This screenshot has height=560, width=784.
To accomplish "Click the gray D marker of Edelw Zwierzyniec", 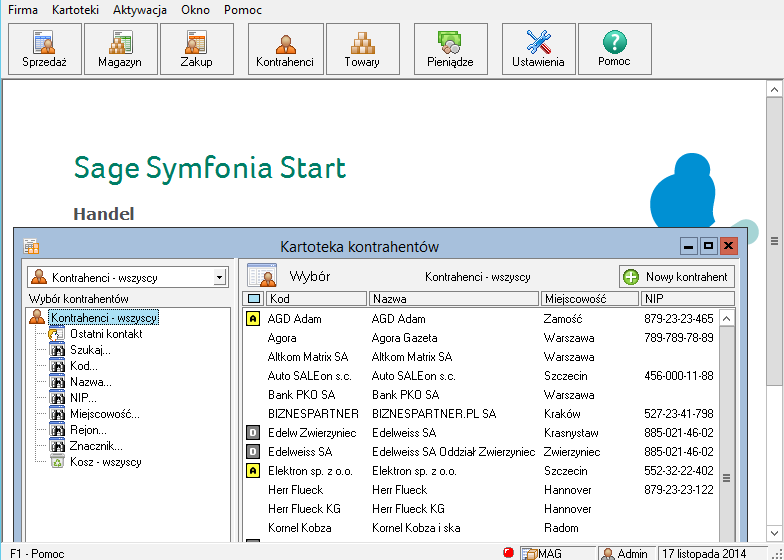I will [x=254, y=432].
